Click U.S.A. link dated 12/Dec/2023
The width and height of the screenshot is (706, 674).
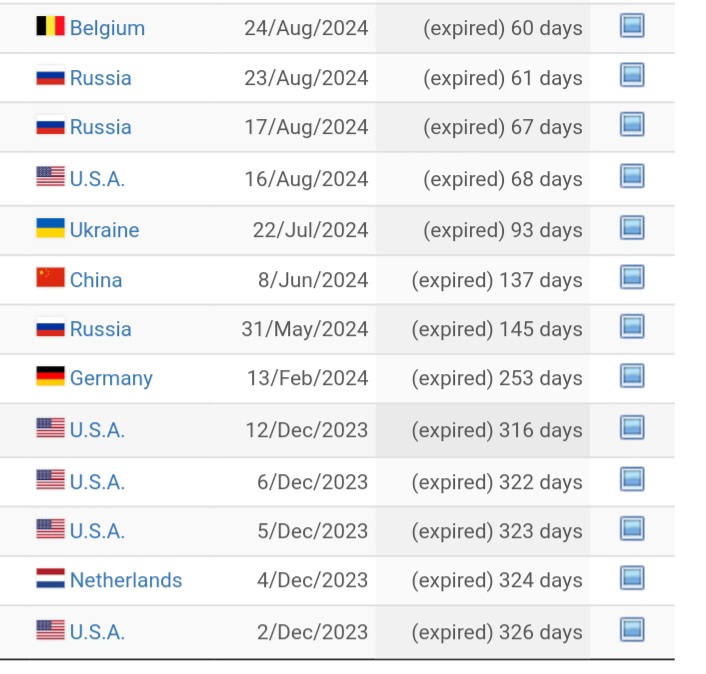(x=97, y=430)
